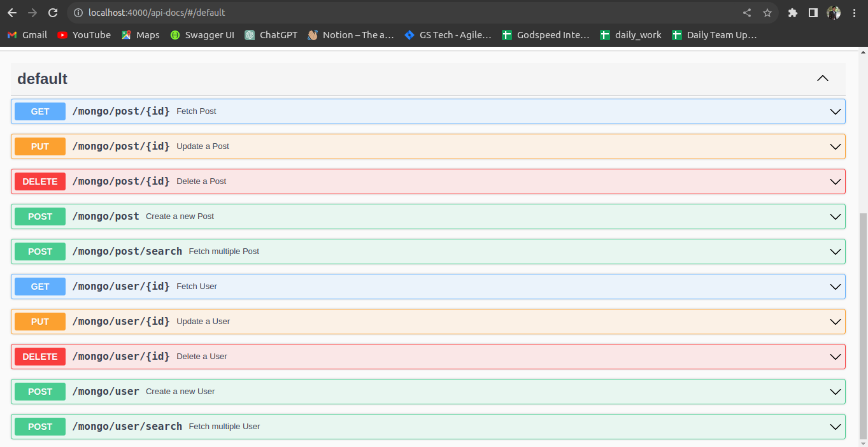Click the Delete a User description text
This screenshot has width=868, height=447.
coord(202,357)
